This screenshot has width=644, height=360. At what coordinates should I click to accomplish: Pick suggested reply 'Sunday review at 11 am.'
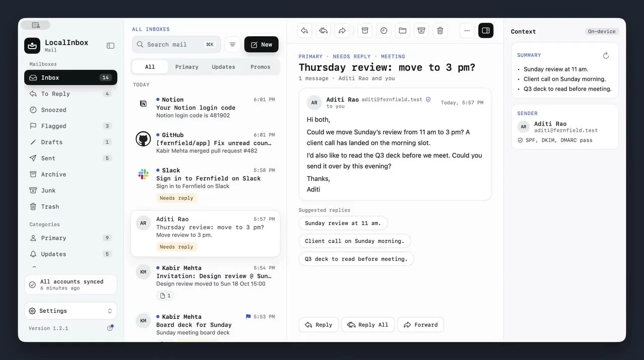point(343,223)
